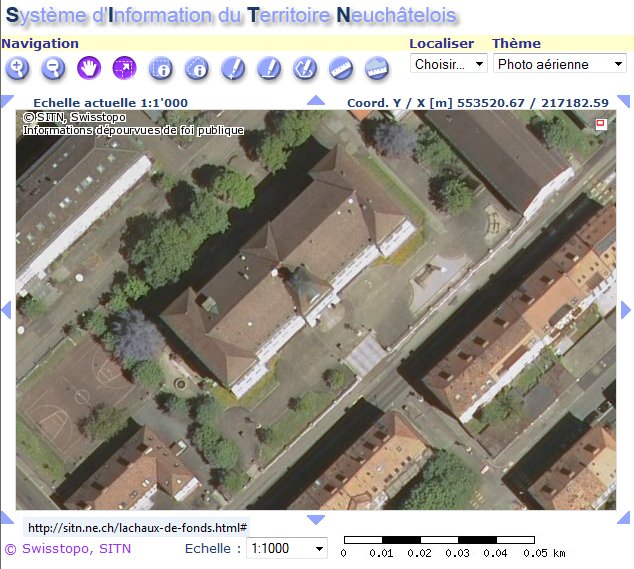This screenshot has width=634, height=569.
Task: Open the Localiser 'Choisir...' dropdown
Action: pyautogui.click(x=448, y=64)
